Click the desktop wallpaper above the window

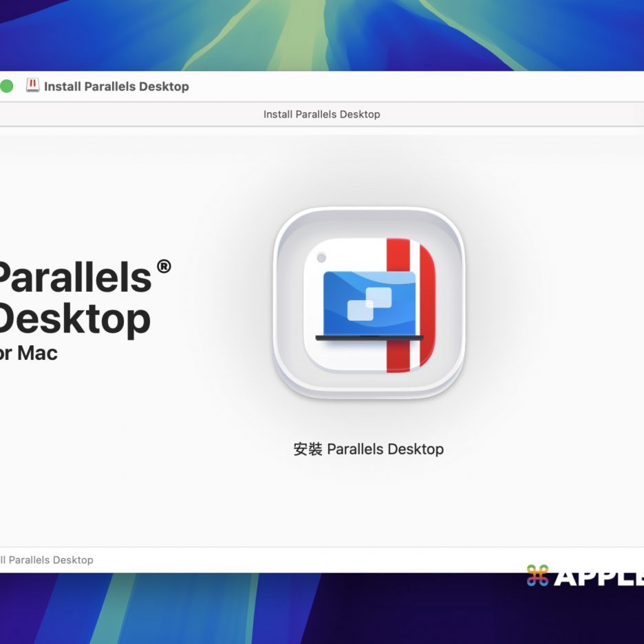322,34
